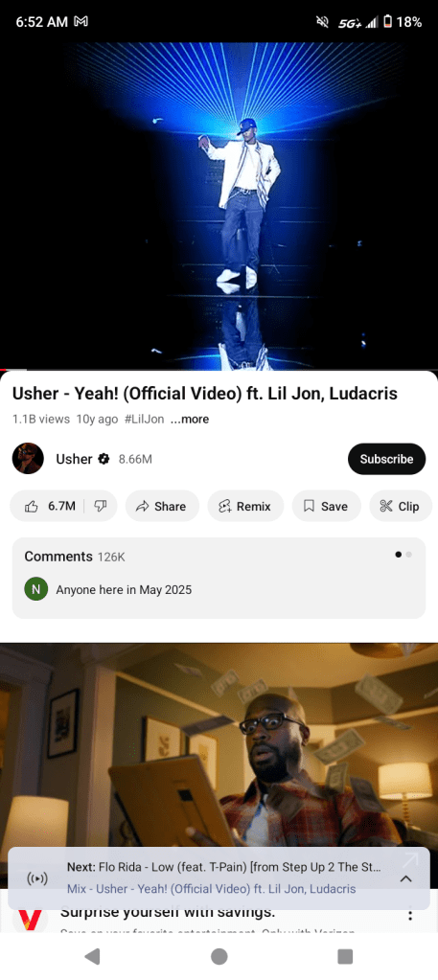Create a Clip with scissors icon
Viewport: 438px width, 980px height.
click(x=401, y=506)
